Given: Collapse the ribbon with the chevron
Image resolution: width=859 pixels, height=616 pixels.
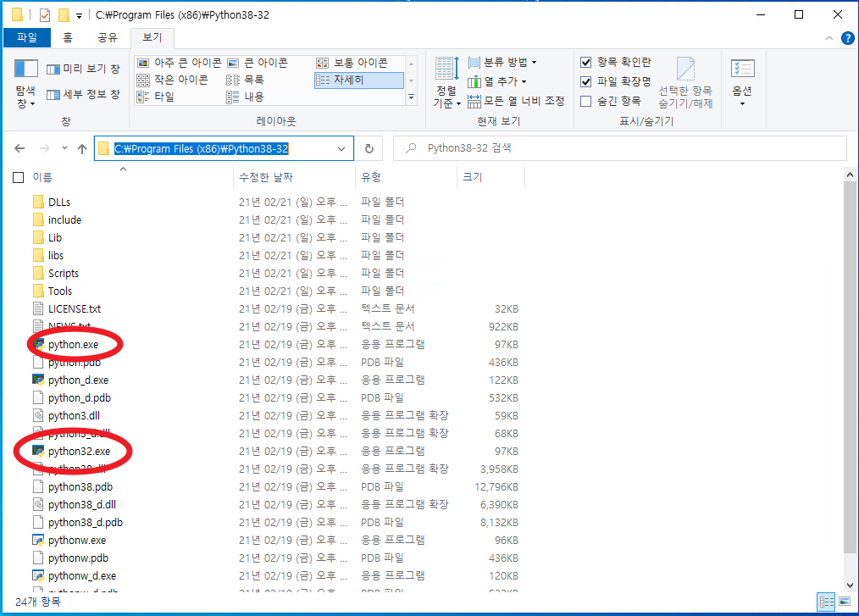Looking at the screenshot, I should pyautogui.click(x=829, y=38).
